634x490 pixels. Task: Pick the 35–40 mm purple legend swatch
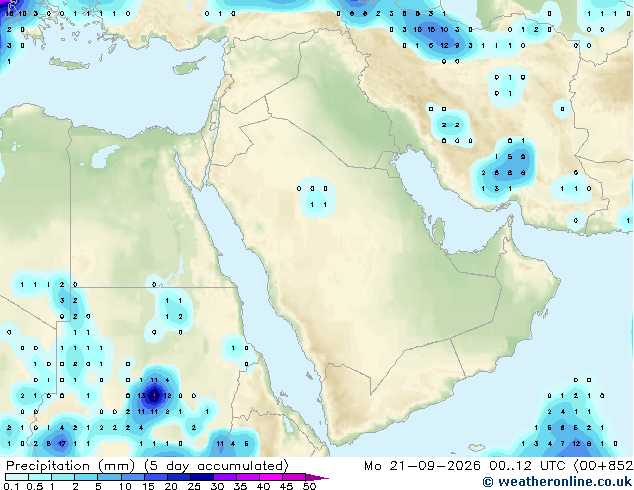click(248, 477)
